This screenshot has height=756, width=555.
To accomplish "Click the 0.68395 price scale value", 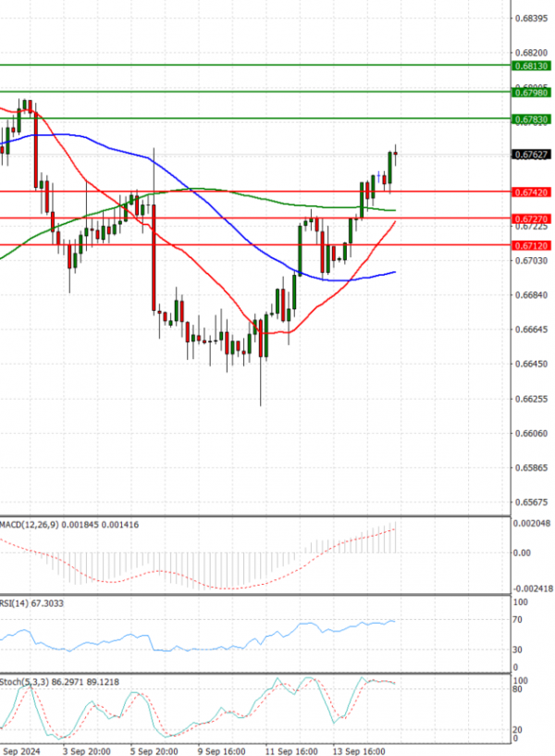I will (531, 19).
